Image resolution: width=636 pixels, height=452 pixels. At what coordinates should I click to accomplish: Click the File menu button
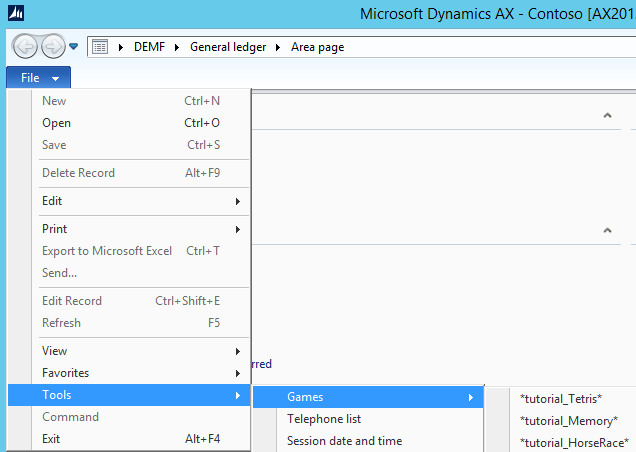pos(38,78)
